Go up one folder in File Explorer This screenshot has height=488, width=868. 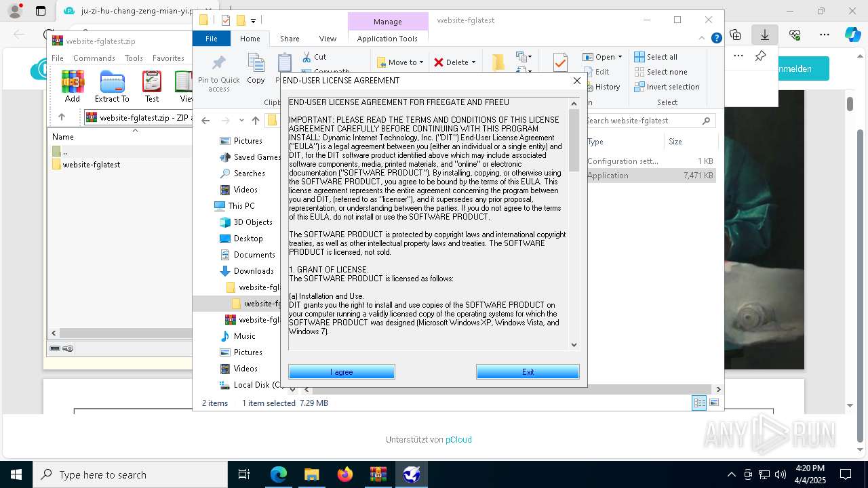point(255,121)
